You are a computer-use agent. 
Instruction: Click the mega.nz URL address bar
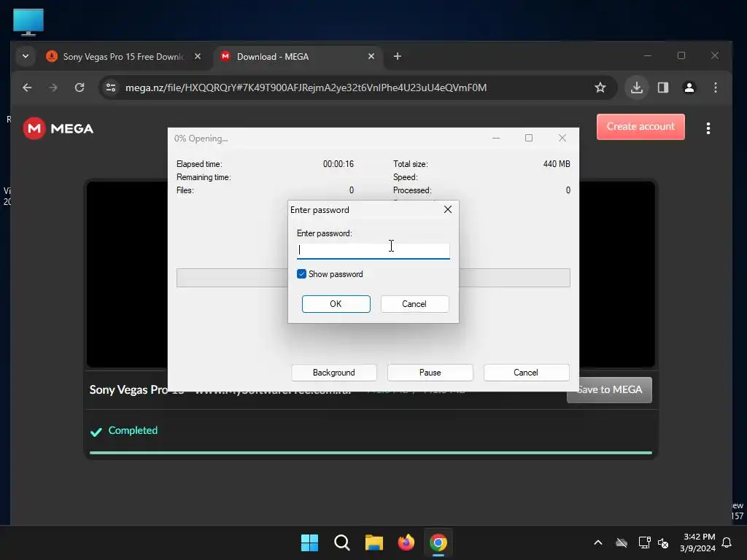click(306, 87)
